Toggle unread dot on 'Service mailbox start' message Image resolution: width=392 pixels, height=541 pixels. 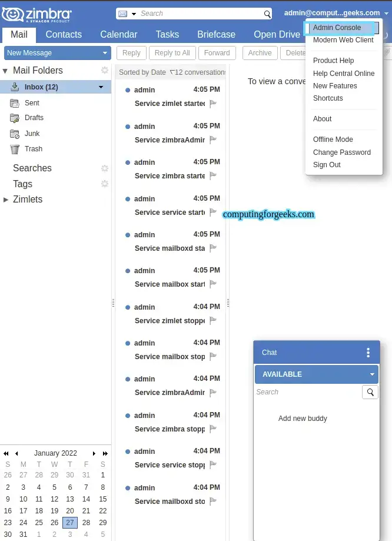tap(128, 271)
